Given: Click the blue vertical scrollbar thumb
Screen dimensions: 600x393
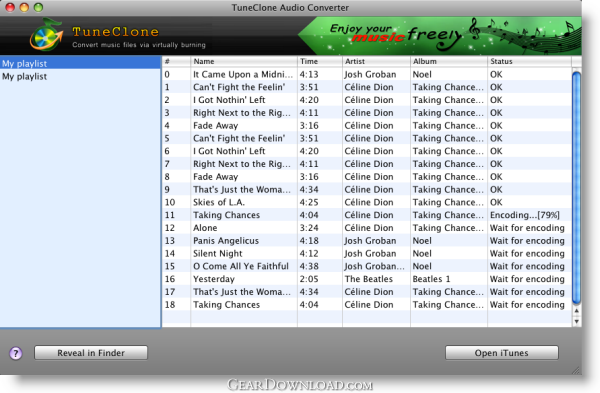Looking at the screenshot, I should (576, 188).
